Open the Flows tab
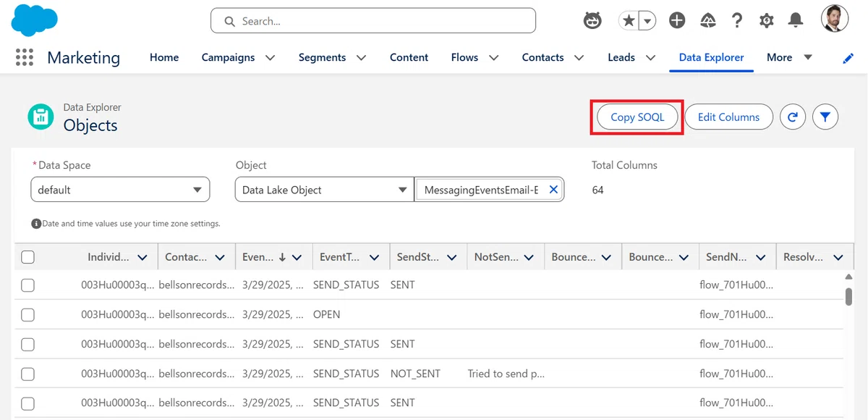868x420 pixels. pos(464,57)
